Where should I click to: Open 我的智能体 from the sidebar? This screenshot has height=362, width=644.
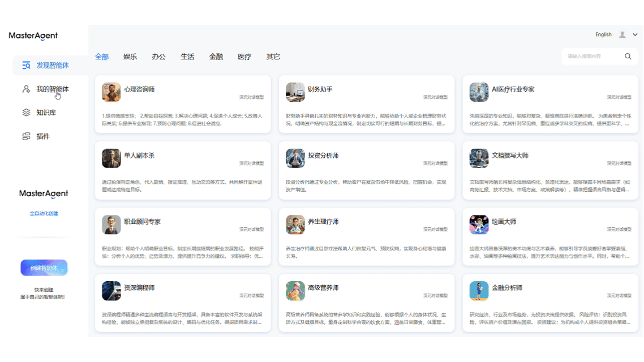coord(25,89)
